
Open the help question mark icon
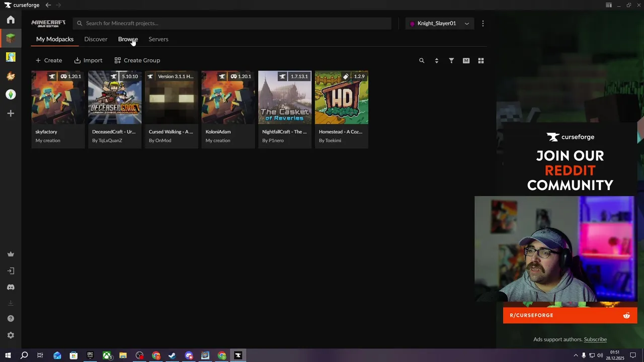point(11,319)
